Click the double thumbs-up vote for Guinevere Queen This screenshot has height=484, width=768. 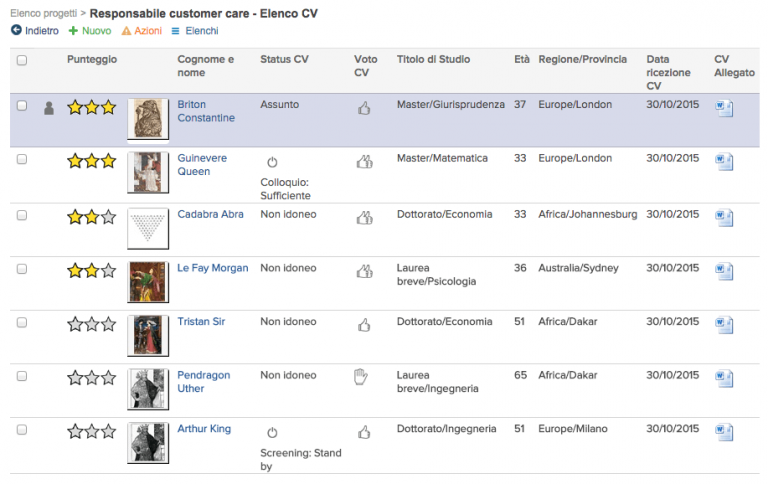[364, 161]
